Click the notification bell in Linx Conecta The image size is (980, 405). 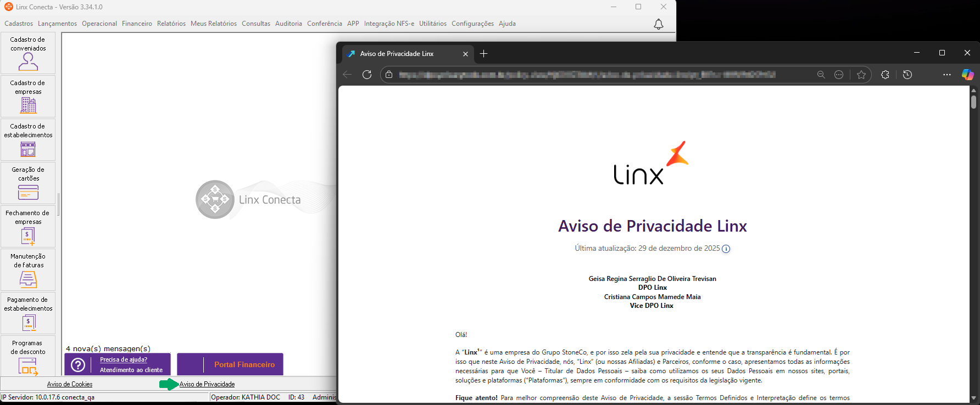pyautogui.click(x=658, y=24)
